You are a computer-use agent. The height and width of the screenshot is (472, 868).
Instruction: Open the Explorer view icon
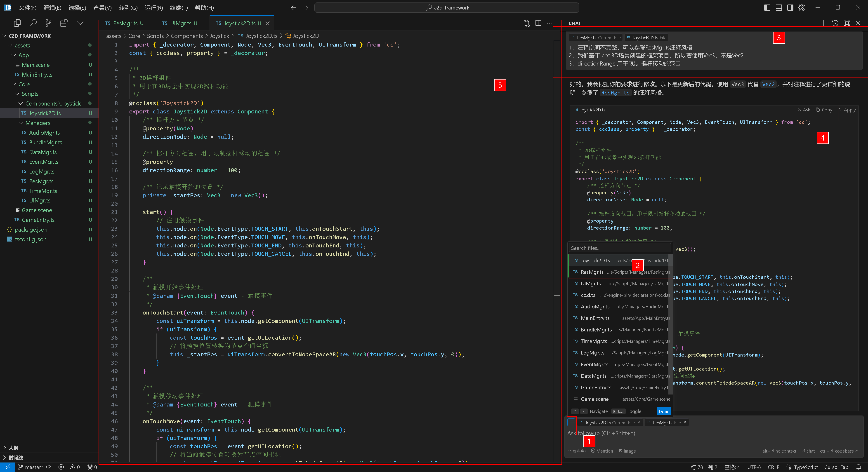click(x=17, y=23)
